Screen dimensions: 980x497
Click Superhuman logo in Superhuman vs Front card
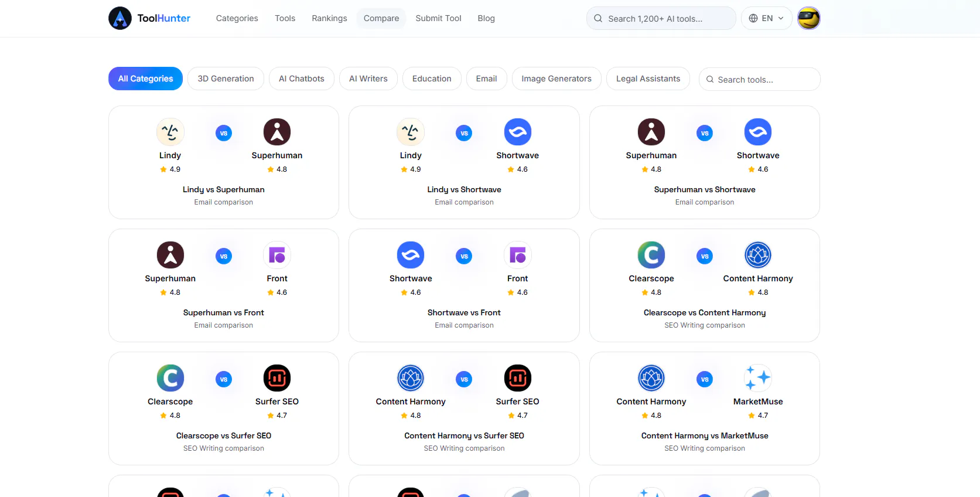coord(170,255)
